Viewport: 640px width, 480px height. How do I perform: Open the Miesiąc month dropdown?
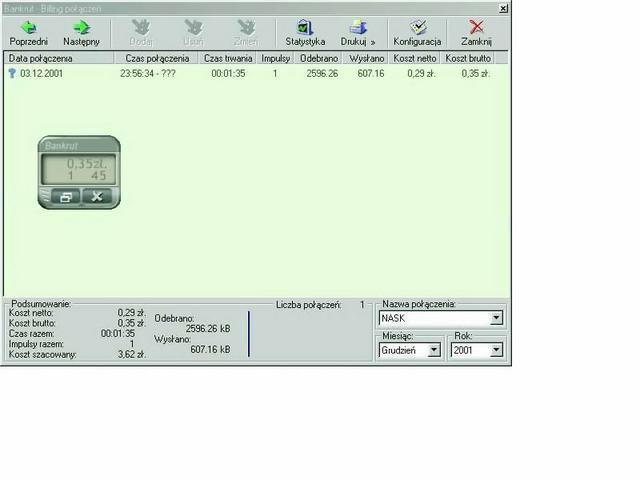434,351
